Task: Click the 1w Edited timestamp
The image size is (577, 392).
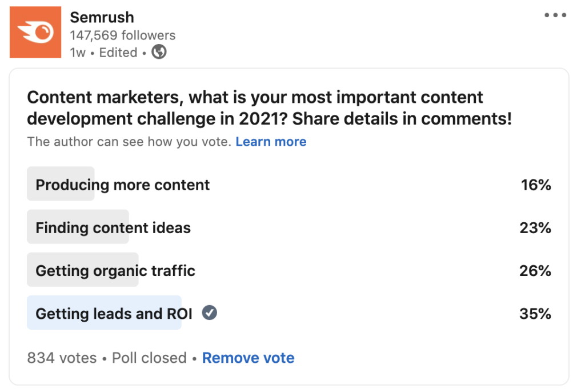Action: point(103,53)
